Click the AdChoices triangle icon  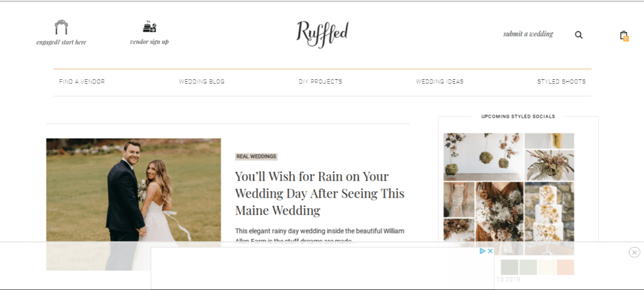(482, 251)
